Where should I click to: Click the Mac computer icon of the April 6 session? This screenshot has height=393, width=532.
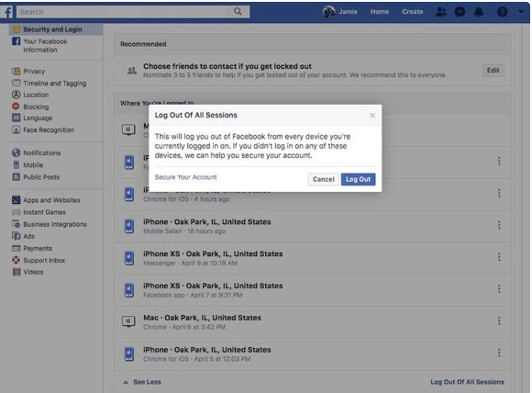[128, 321]
